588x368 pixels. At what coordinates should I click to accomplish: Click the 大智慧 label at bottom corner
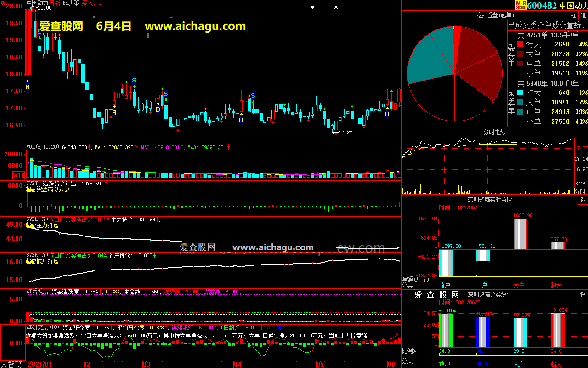(x=12, y=364)
